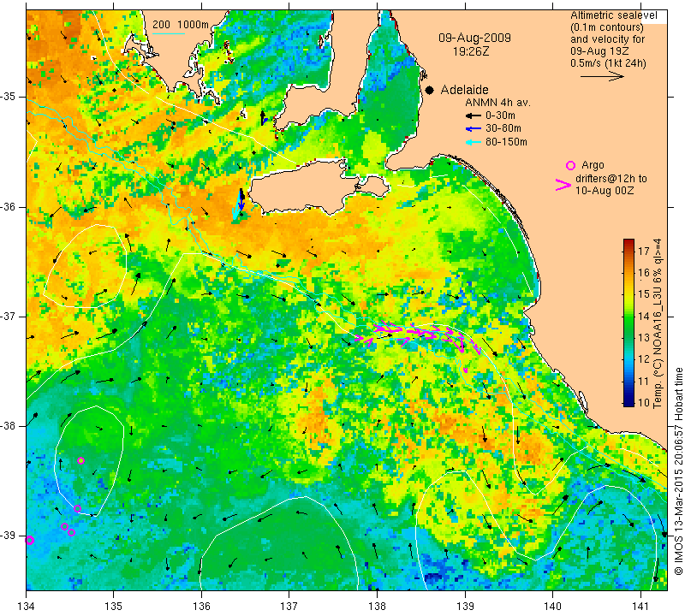Click the latitude '-39' axis label
Image resolution: width=685 pixels, height=616 pixels.
coord(8,536)
